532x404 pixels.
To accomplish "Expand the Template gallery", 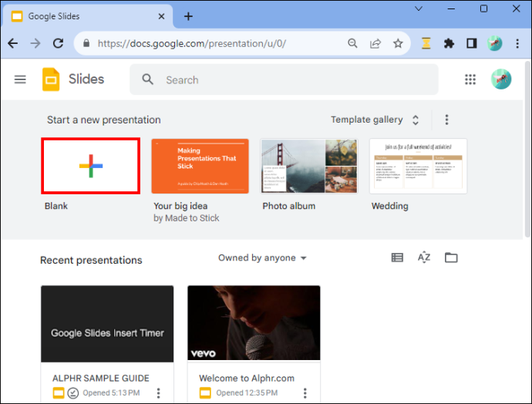I will [x=375, y=120].
